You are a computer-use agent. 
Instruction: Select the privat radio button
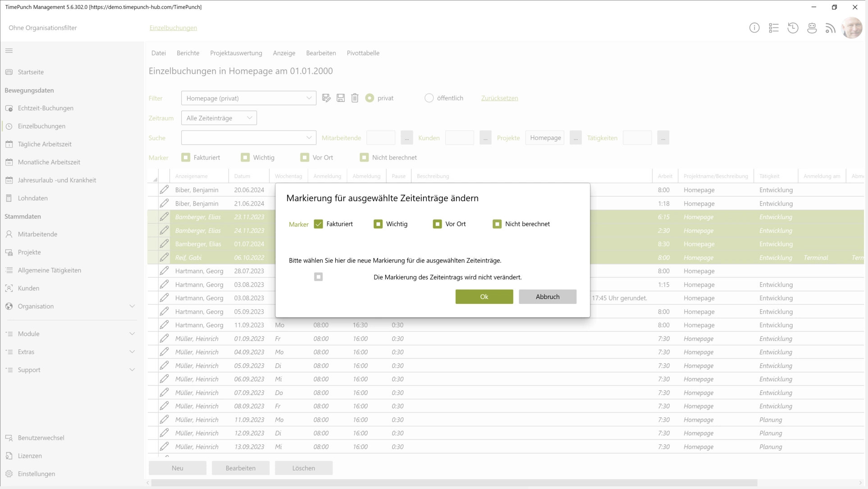(370, 98)
